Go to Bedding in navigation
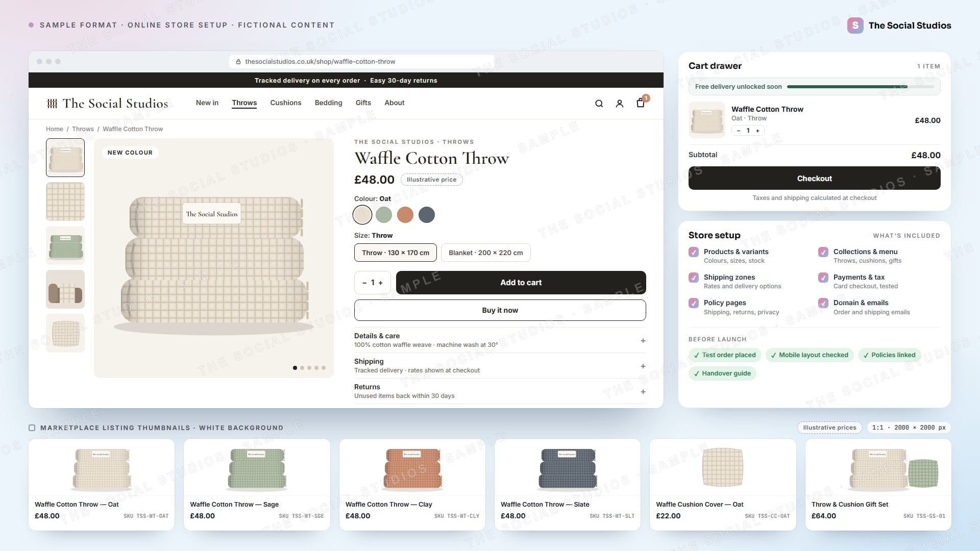980x551 pixels. [x=329, y=103]
